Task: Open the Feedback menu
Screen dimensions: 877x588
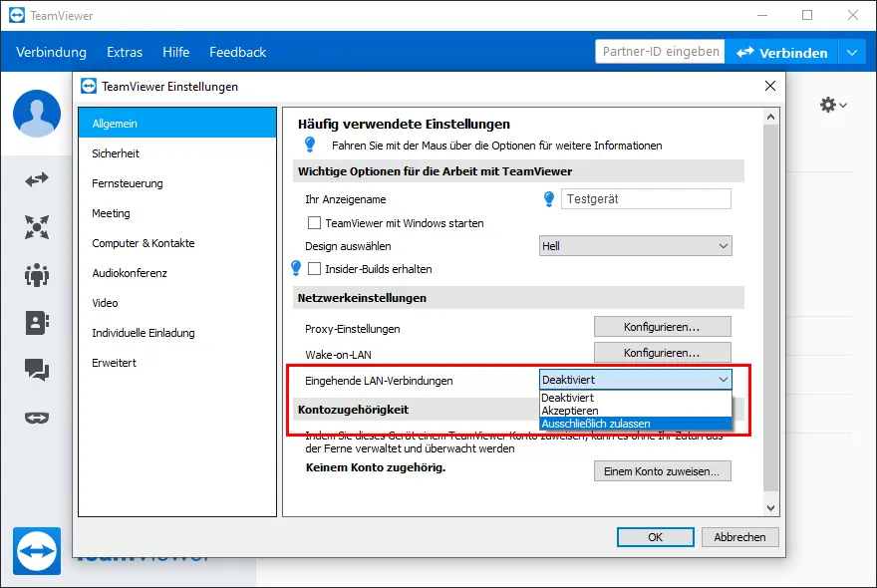Action: (238, 52)
